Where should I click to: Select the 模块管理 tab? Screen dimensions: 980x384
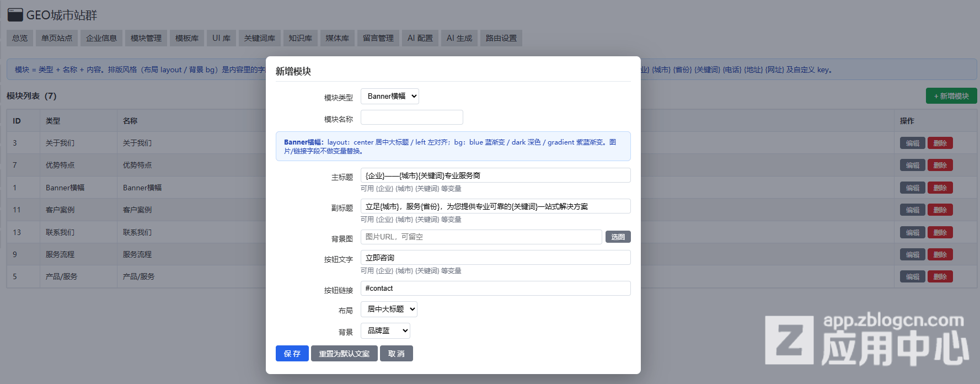[146, 38]
